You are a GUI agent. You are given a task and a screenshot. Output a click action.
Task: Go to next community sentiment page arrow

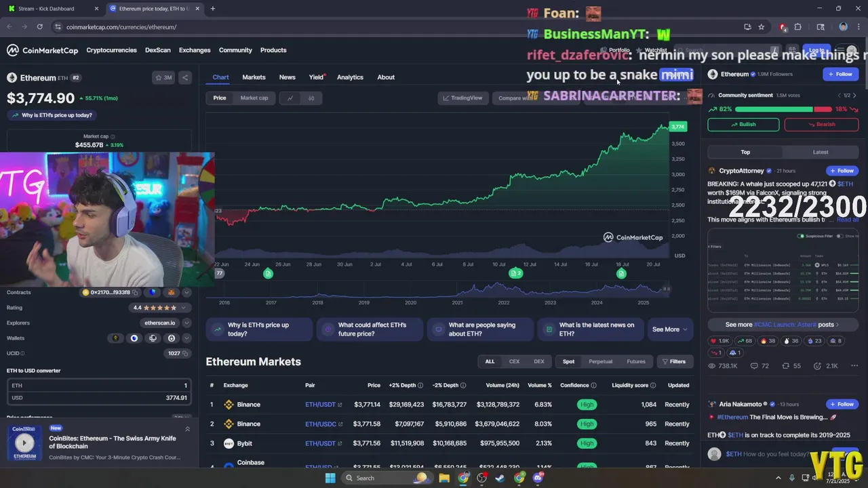coord(854,96)
